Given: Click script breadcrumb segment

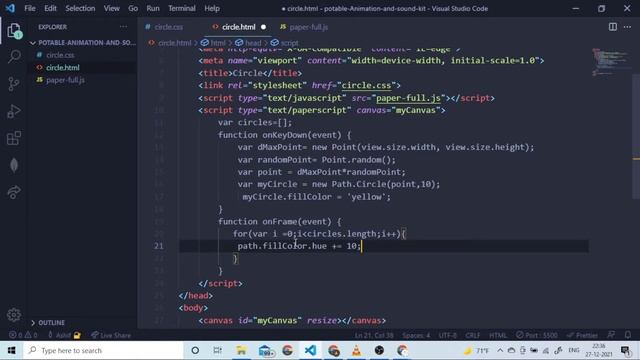Looking at the screenshot, I should pyautogui.click(x=289, y=42).
